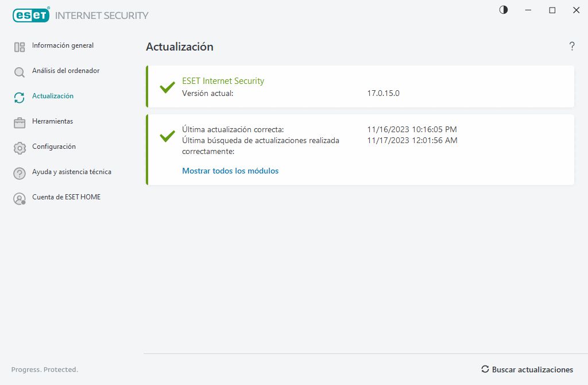
Task: Select the Configuración gear icon
Action: (20, 148)
